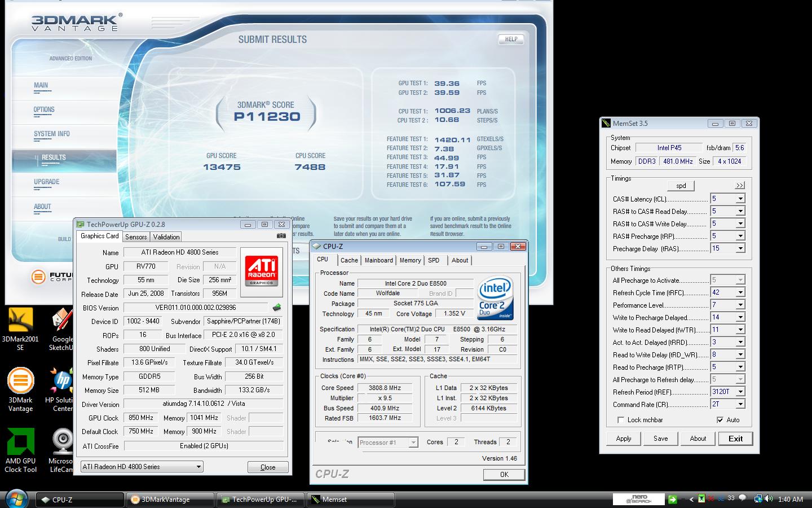Open the volume speaker tray icon
Image resolution: width=812 pixels, height=508 pixels.
pyautogui.click(x=768, y=498)
